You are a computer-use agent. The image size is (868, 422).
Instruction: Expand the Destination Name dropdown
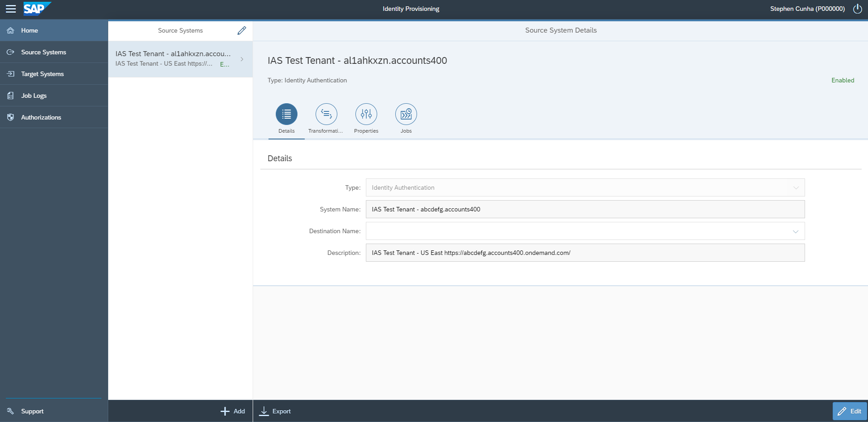tap(796, 231)
